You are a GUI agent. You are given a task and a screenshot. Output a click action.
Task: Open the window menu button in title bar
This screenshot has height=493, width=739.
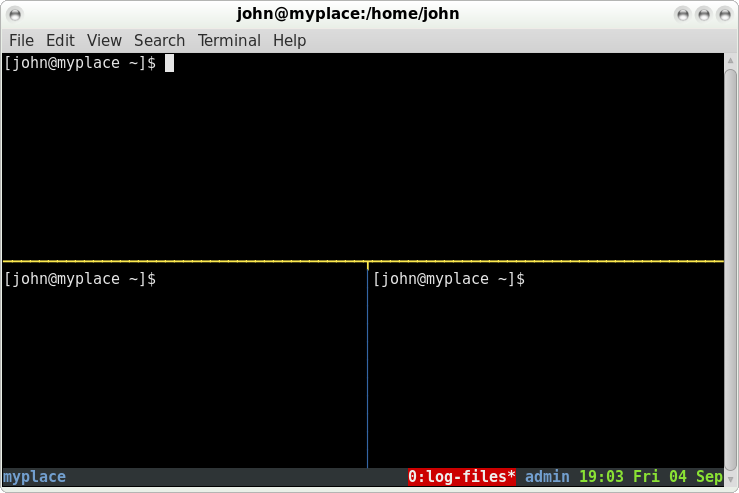coord(12,14)
